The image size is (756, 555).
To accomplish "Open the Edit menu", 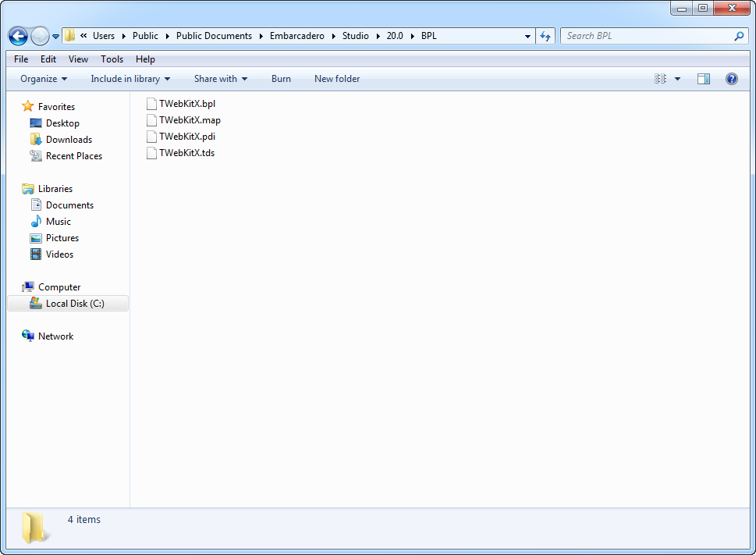I will [x=48, y=59].
